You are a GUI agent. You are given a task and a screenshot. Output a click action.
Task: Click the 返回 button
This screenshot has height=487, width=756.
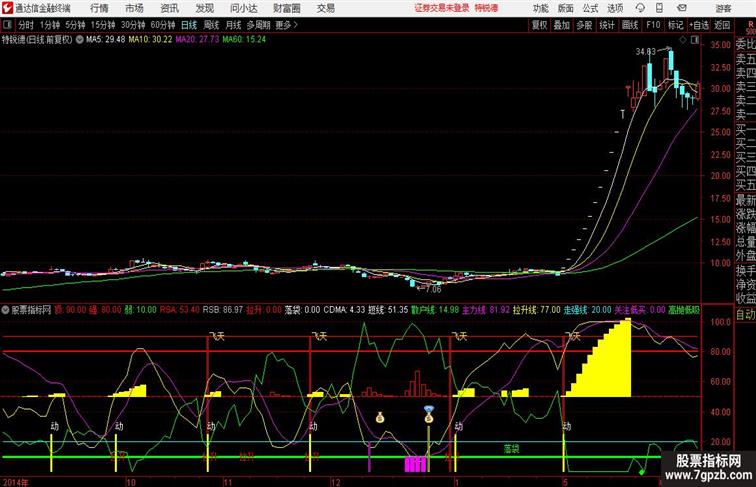[x=722, y=25]
